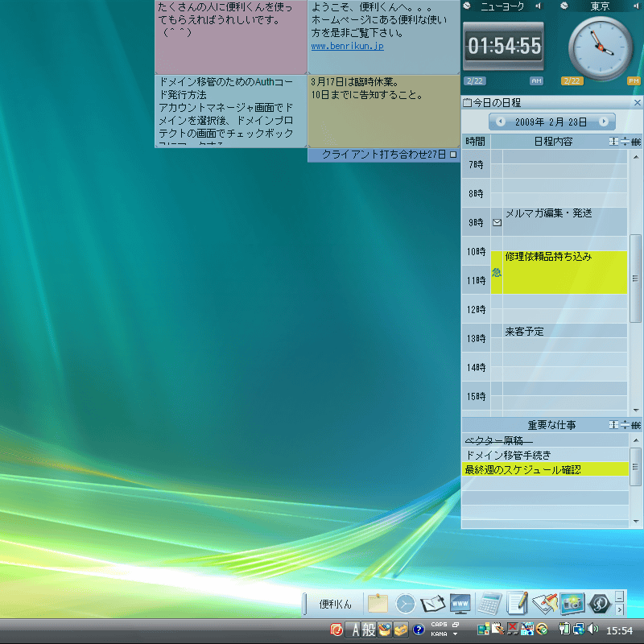This screenshot has width=644, height=644.
Task: Click the network tray icon
Action: (x=579, y=629)
